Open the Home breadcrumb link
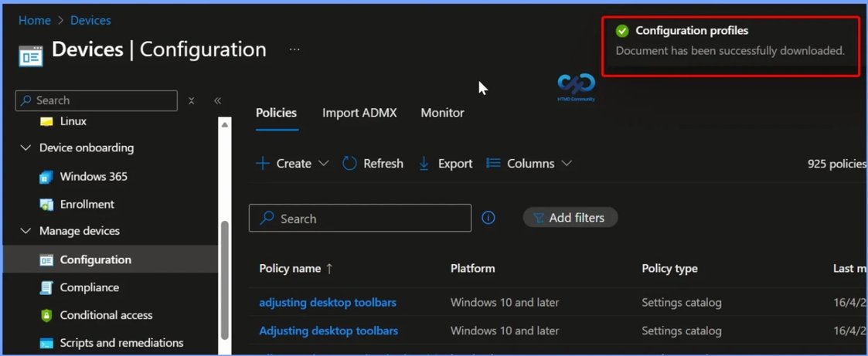Viewport: 868px width, 356px height. click(x=34, y=20)
